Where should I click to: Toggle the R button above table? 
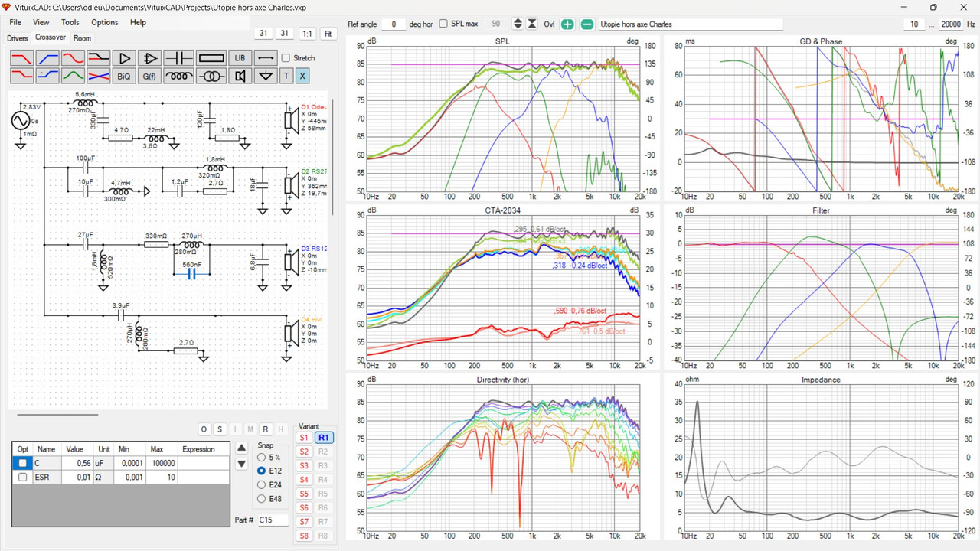(x=265, y=429)
